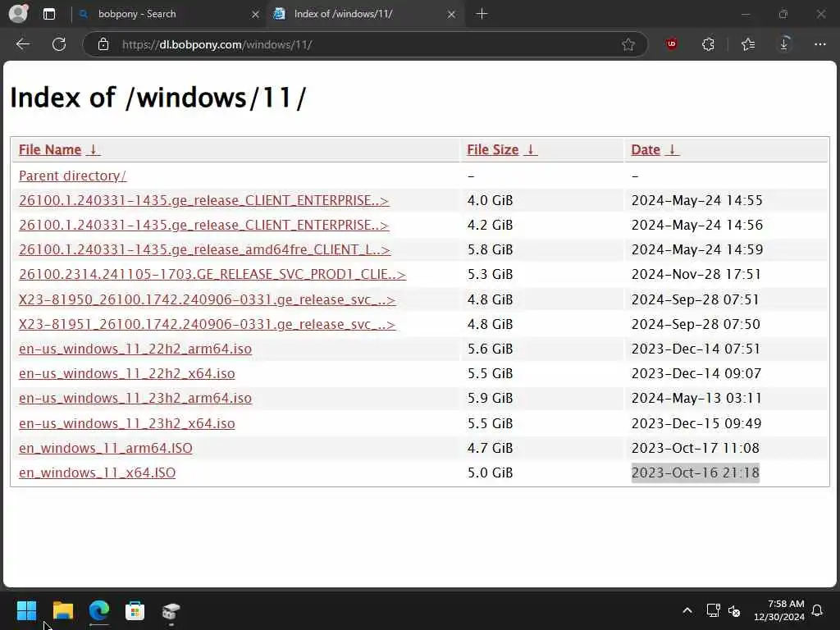Open the muted volume tray icon
Screen dimensions: 840x630
point(734,610)
